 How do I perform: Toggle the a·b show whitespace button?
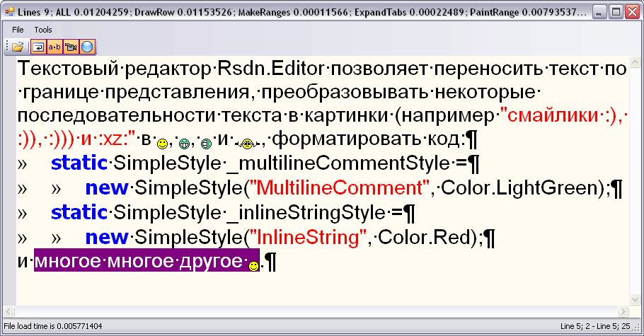click(54, 47)
